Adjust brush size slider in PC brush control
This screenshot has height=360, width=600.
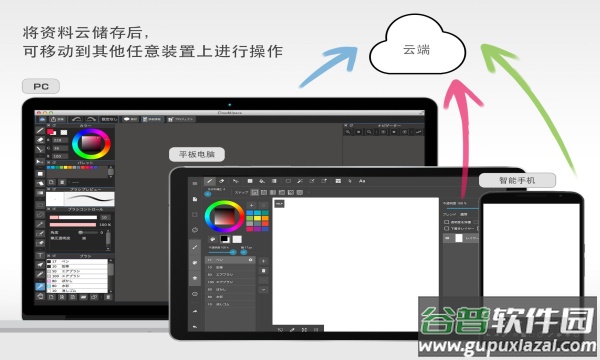73,217
